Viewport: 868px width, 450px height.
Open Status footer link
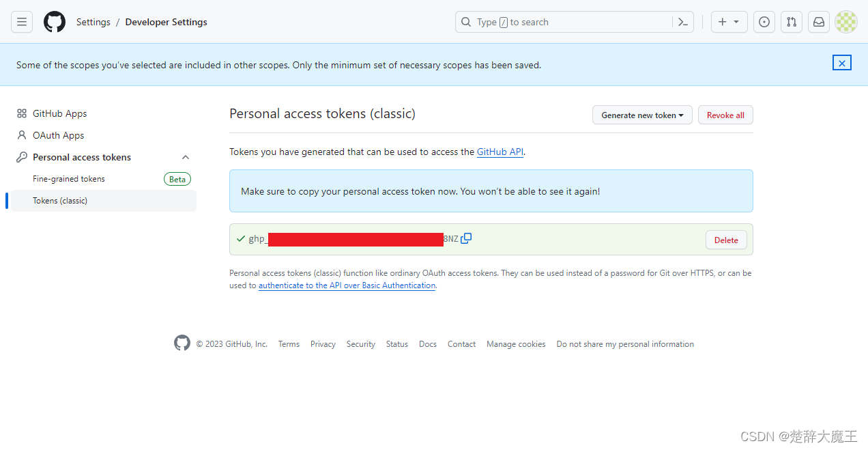coord(397,344)
